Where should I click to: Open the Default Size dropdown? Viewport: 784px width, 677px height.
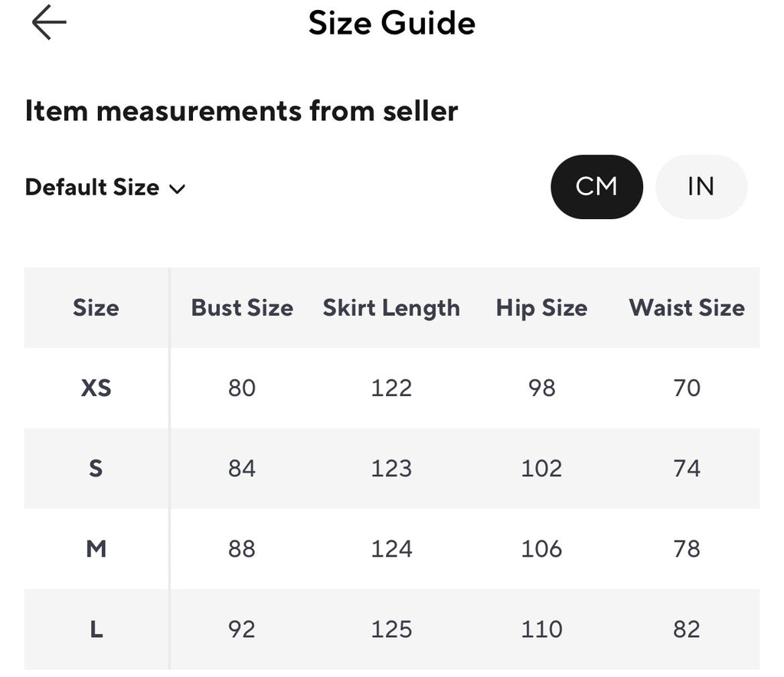[x=105, y=188]
